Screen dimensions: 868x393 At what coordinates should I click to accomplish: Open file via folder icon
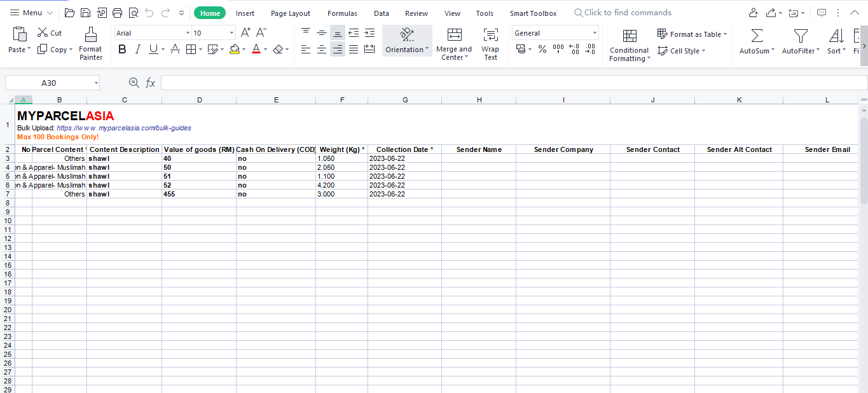point(70,13)
